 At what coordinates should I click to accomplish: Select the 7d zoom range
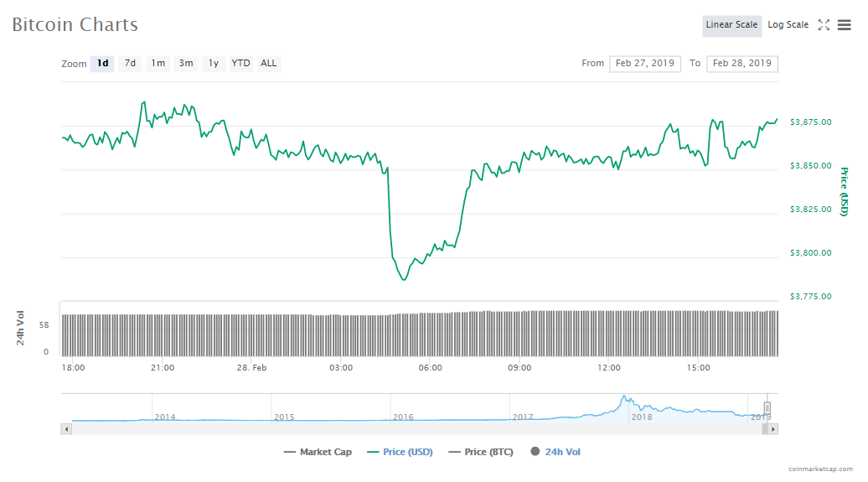click(x=130, y=64)
